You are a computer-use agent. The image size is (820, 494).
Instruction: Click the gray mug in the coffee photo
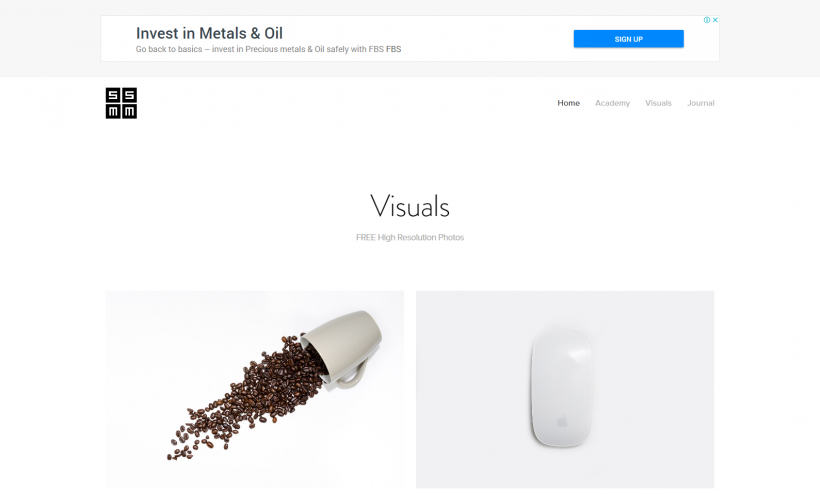[x=344, y=348]
